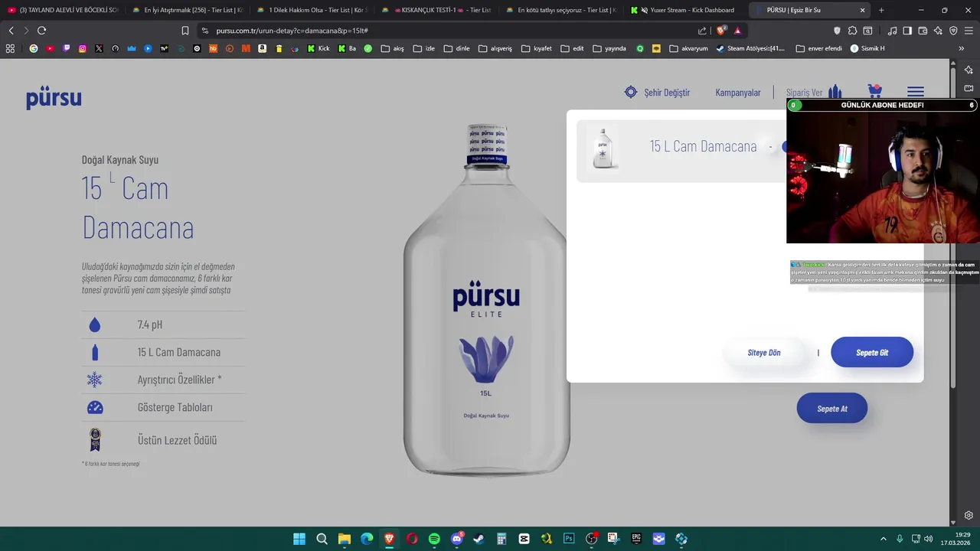This screenshot has height=551, width=980.
Task: Click the Sipariş Ver link
Action: (x=804, y=93)
